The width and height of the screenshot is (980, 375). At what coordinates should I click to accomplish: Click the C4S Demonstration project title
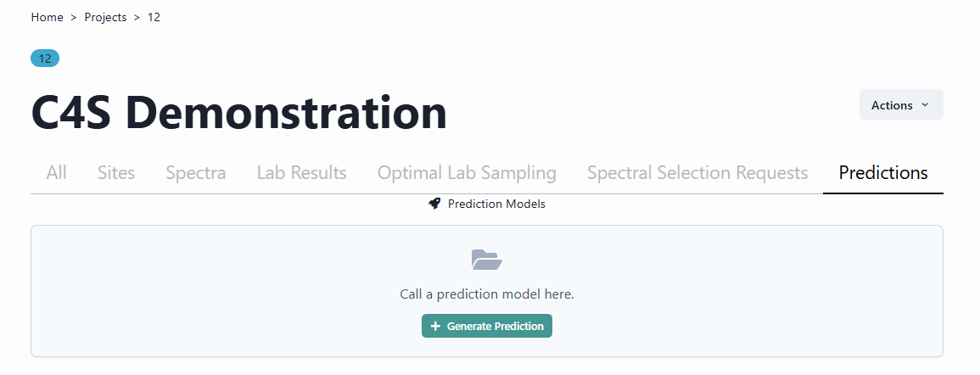(x=239, y=113)
